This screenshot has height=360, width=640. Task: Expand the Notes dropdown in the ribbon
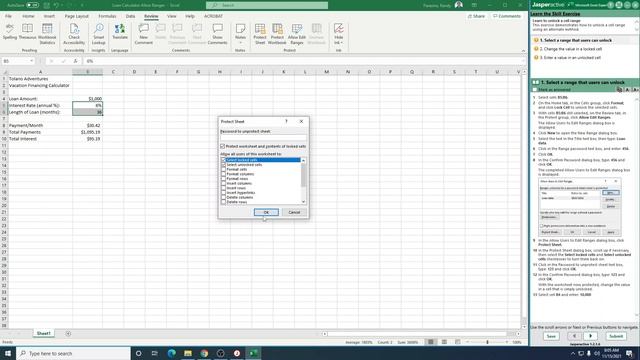(x=240, y=43)
